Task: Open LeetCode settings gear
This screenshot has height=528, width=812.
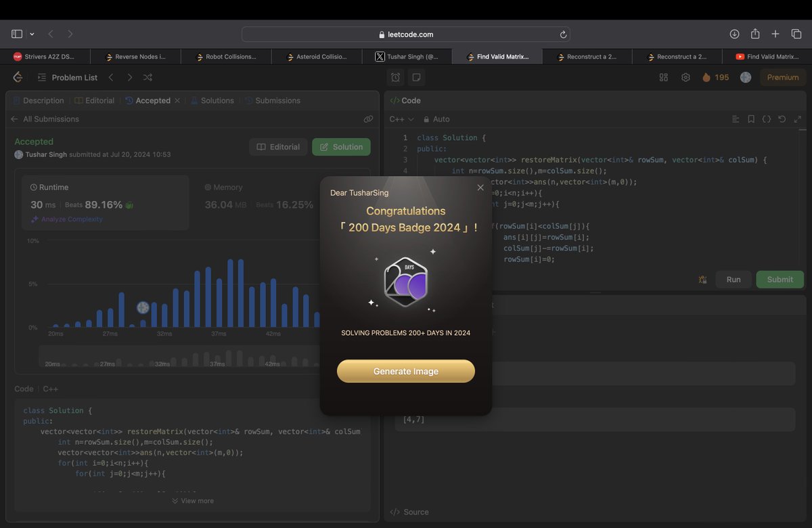Action: (x=685, y=77)
